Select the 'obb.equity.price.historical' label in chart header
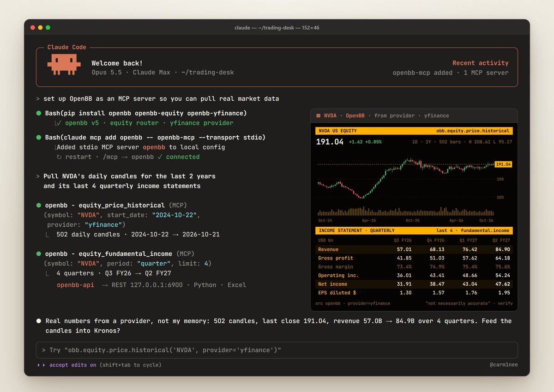This screenshot has width=554, height=392. (x=473, y=131)
